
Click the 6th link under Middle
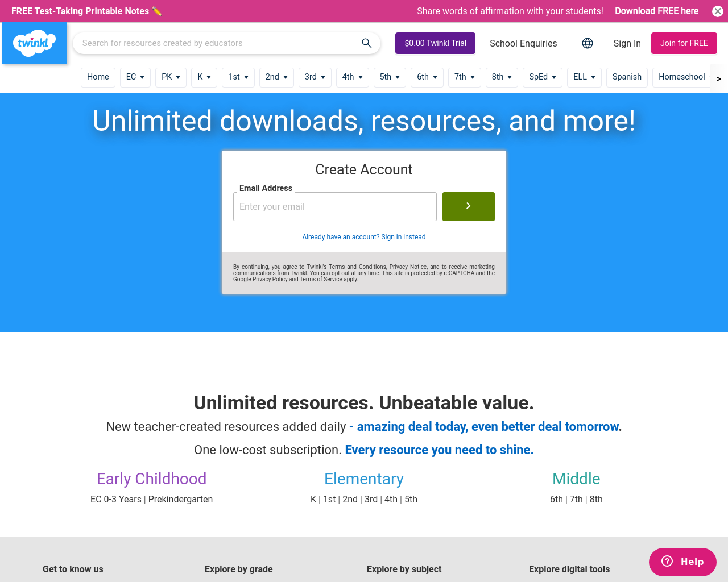point(556,499)
